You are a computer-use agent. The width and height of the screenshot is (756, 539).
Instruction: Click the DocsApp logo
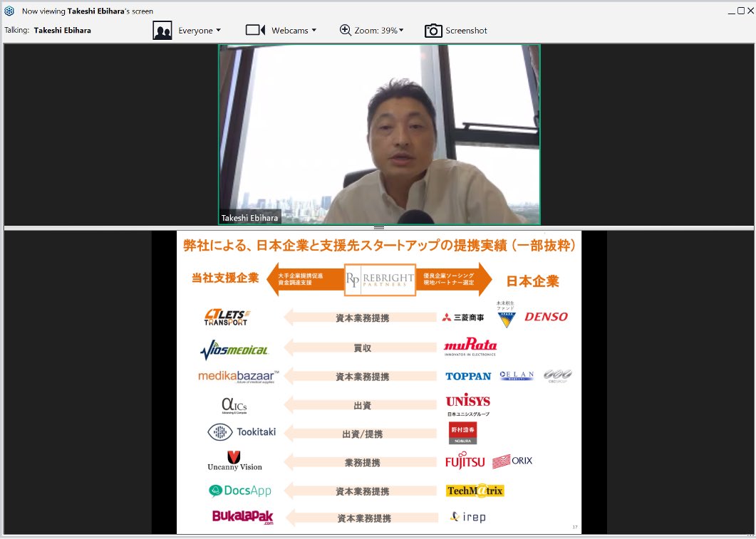239,491
